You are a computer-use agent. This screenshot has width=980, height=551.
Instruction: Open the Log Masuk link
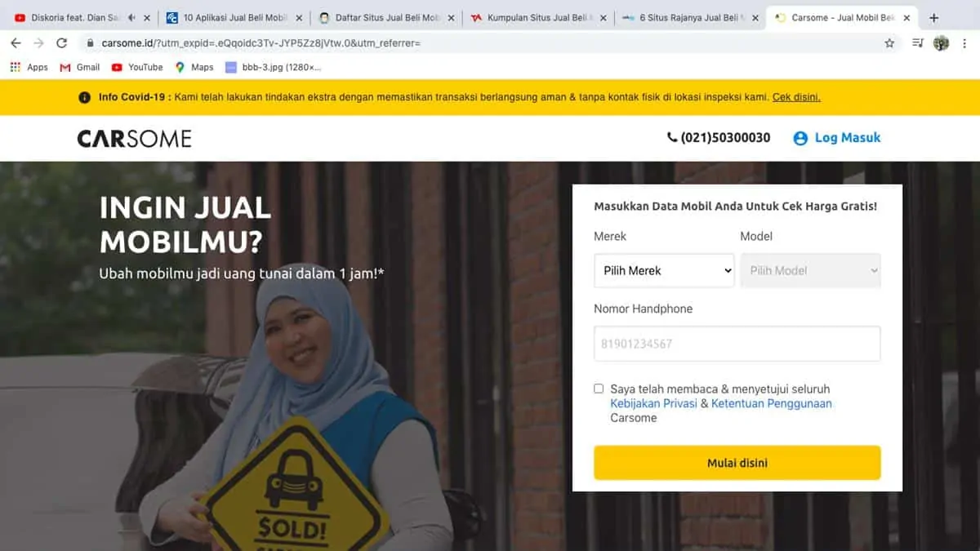click(838, 138)
